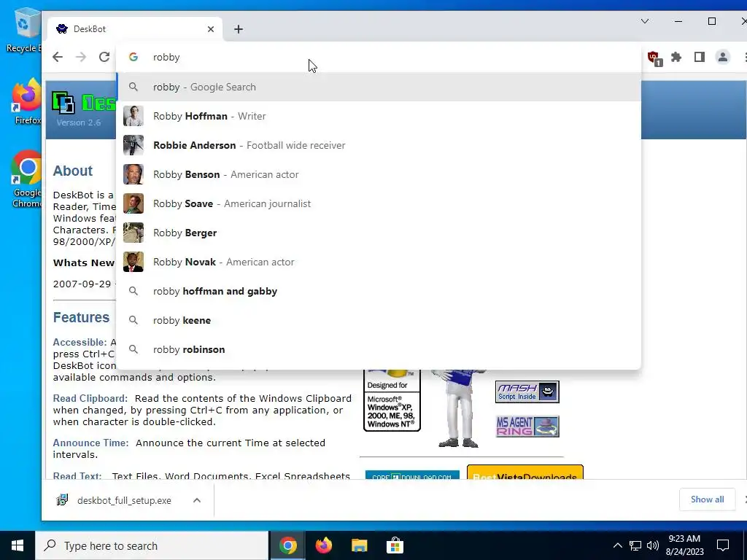This screenshot has width=747, height=560.
Task: Choose 'robby hoffman and gabby' suggestion
Action: click(379, 291)
